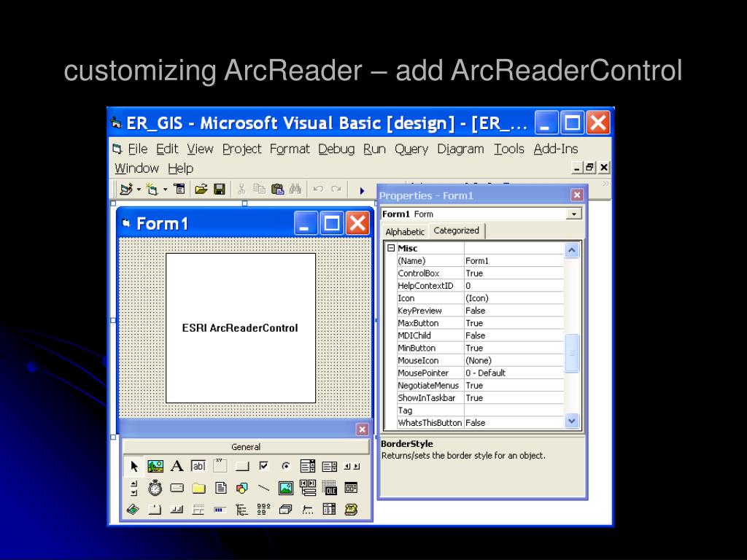The height and width of the screenshot is (560, 747).
Task: Select the Data control tool
Action: tap(308, 488)
